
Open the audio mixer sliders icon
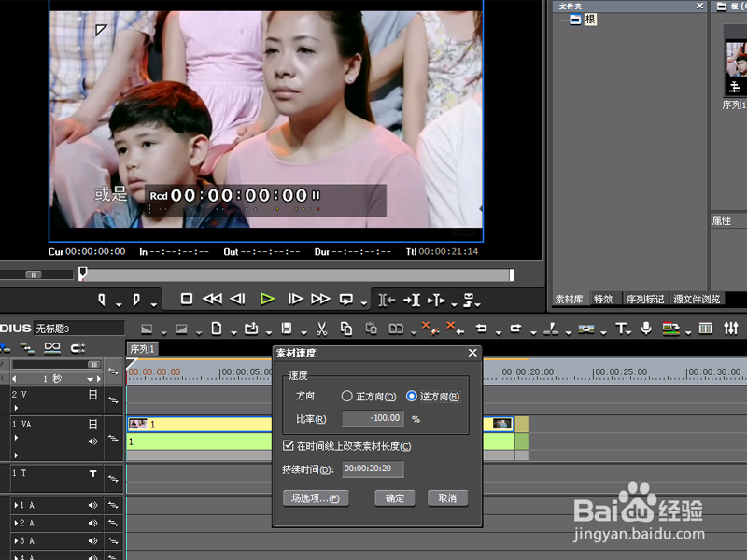point(731,329)
